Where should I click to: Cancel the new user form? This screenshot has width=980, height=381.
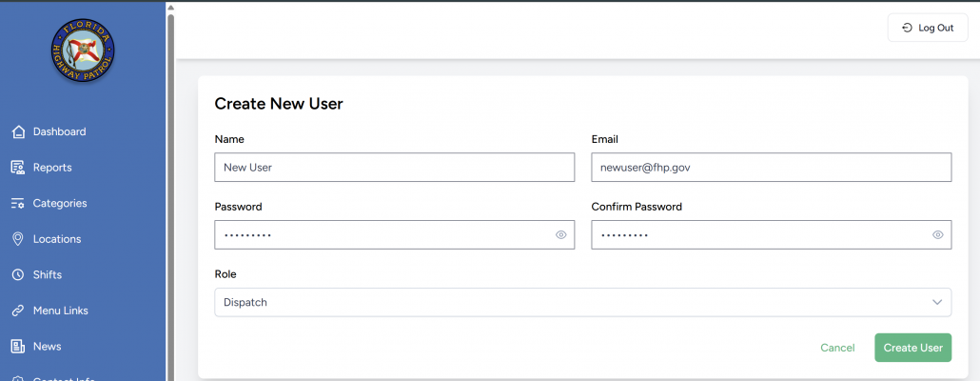click(837, 348)
